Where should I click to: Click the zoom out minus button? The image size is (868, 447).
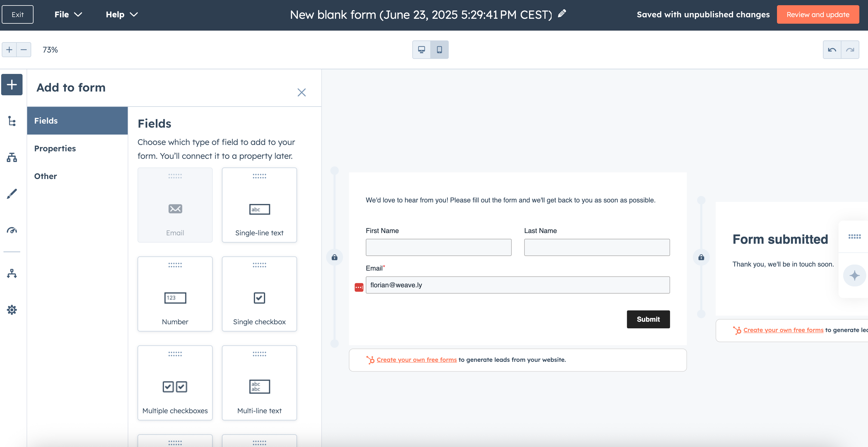24,50
